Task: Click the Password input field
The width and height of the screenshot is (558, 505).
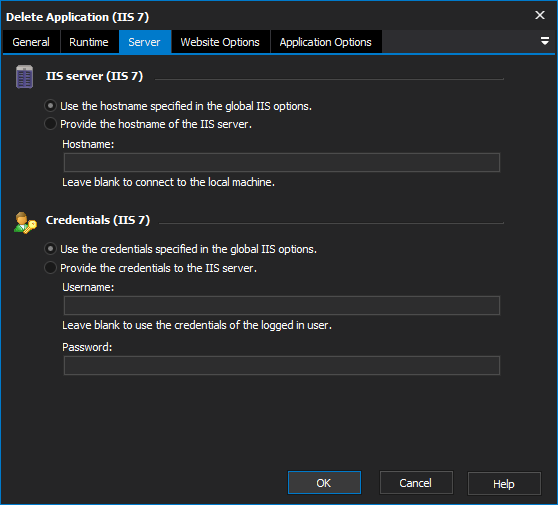Action: point(282,365)
